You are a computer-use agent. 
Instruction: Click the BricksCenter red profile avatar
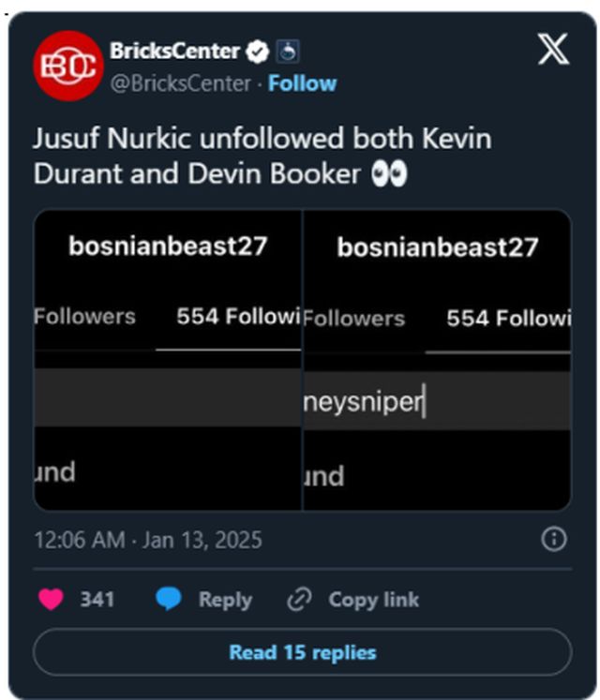[67, 66]
